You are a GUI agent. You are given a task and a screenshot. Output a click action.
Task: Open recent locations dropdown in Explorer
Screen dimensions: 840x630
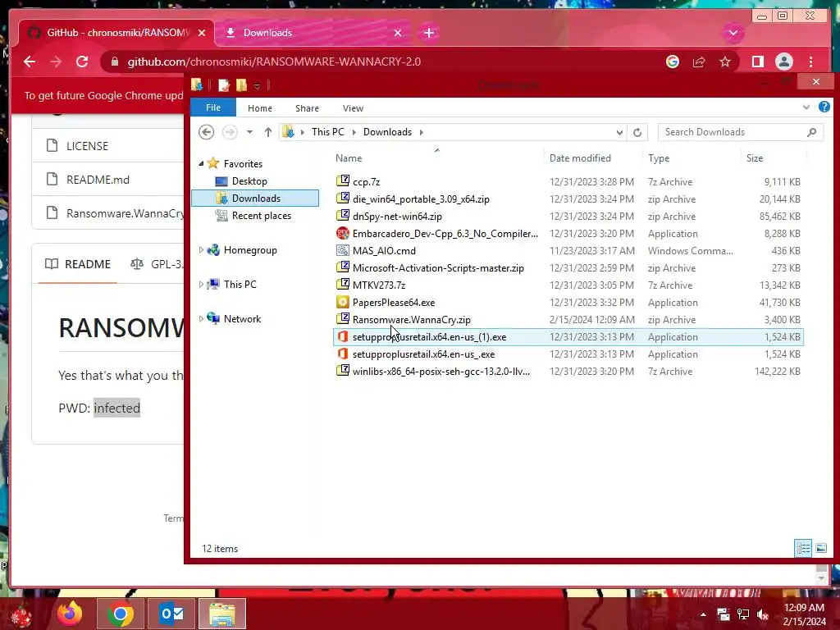(x=249, y=132)
